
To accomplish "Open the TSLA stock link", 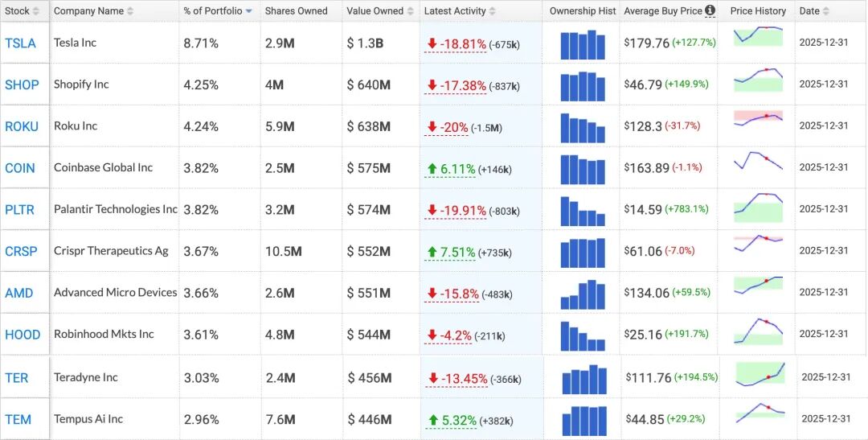I will (x=20, y=43).
